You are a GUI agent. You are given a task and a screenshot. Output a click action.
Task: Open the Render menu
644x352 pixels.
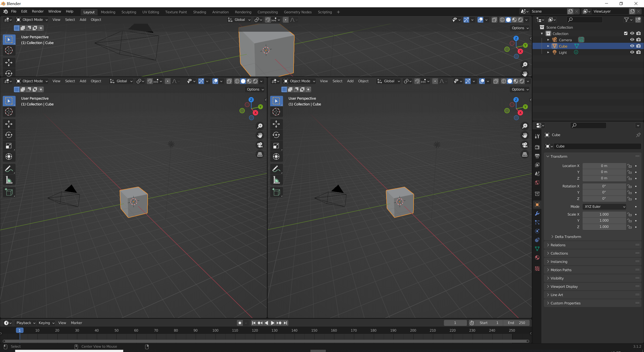click(x=38, y=11)
